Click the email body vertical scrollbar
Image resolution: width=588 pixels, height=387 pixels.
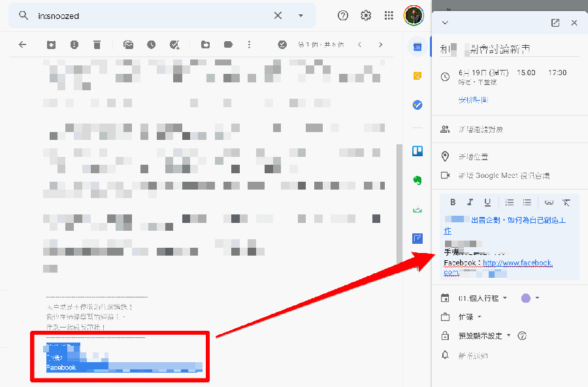(399, 205)
